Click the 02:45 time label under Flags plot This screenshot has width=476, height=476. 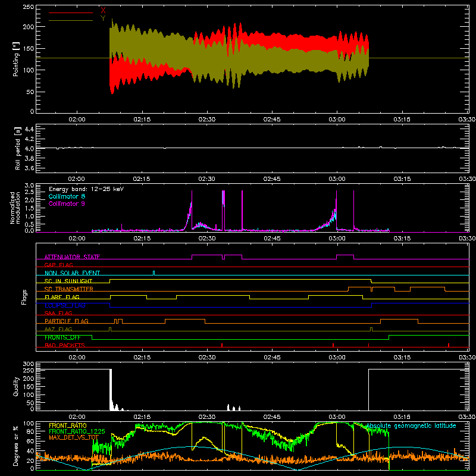click(272, 358)
